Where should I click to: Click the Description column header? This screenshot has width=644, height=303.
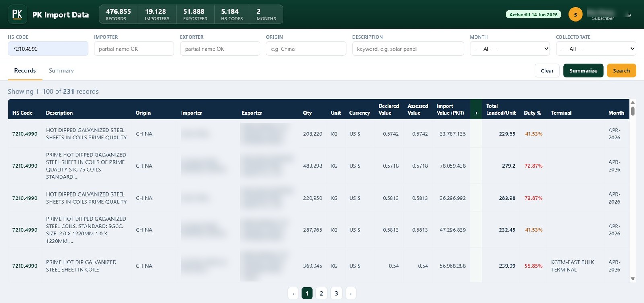(x=60, y=113)
